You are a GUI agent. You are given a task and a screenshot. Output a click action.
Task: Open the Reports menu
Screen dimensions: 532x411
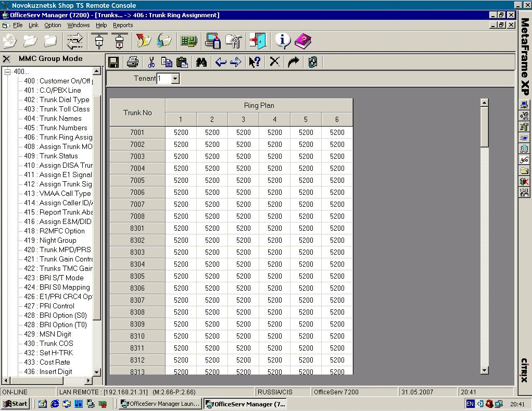123,25
